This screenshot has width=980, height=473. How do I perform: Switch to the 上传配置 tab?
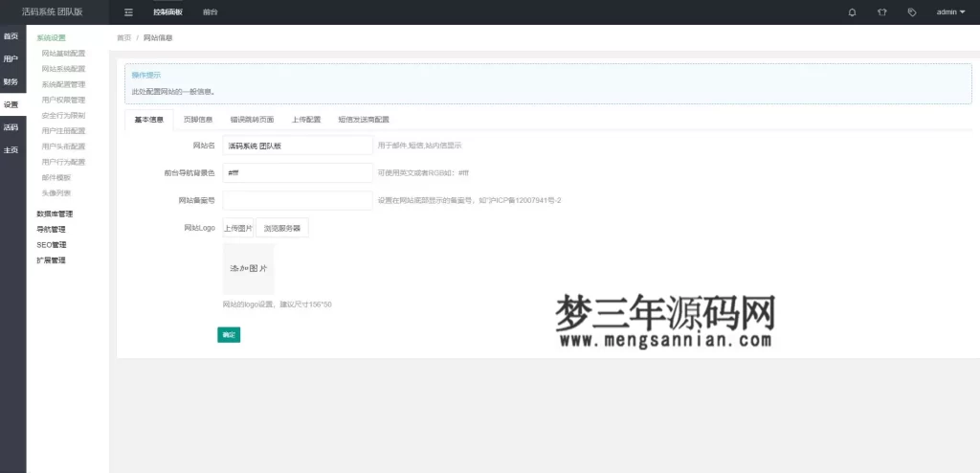tap(306, 120)
